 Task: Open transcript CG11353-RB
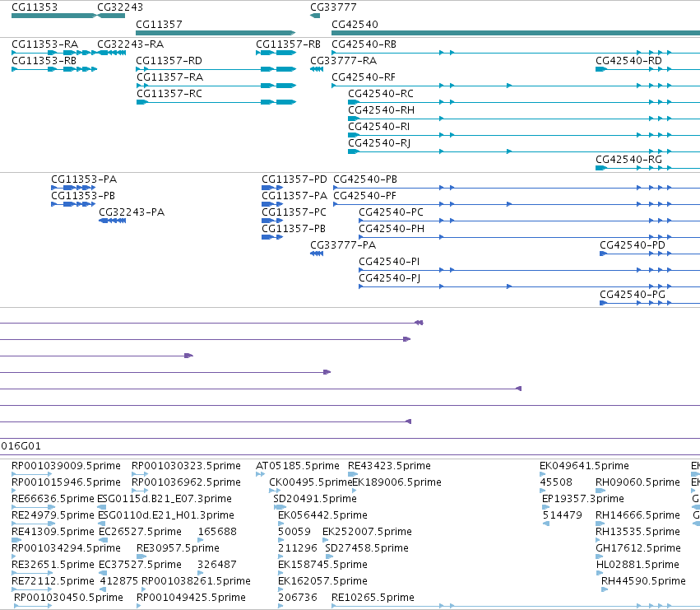coord(44,61)
